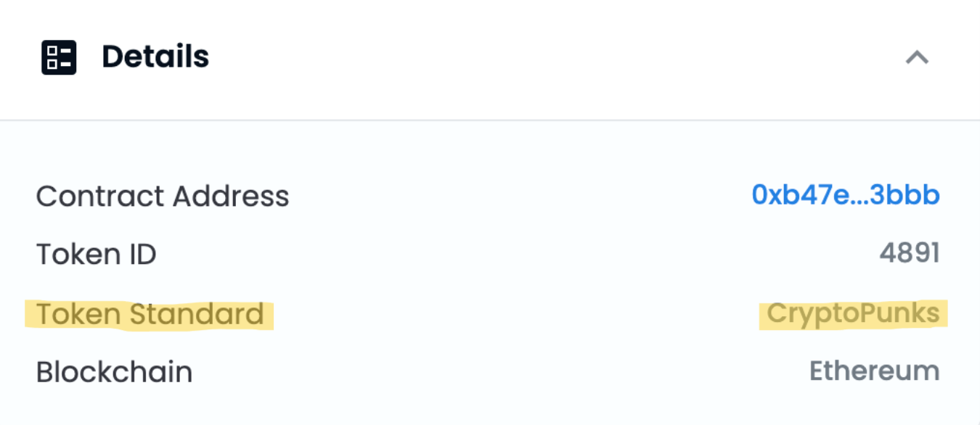Click the Blockchain label
980x425 pixels.
tap(114, 372)
